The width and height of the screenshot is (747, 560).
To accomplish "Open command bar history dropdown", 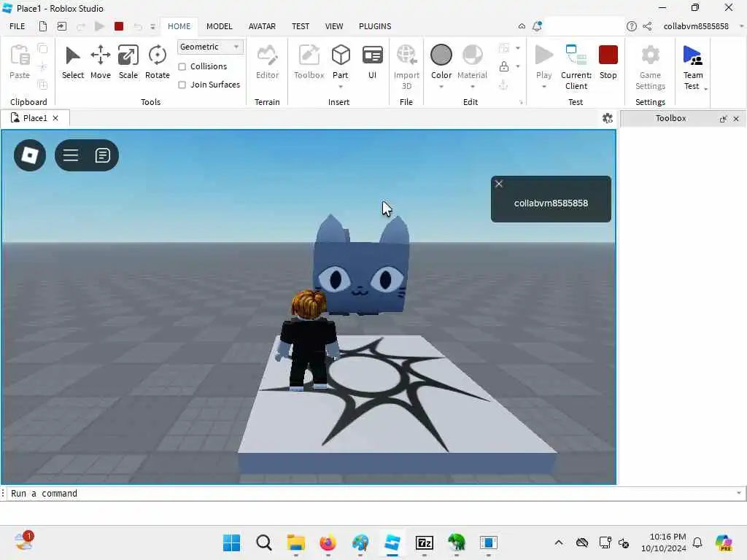I will coord(739,494).
